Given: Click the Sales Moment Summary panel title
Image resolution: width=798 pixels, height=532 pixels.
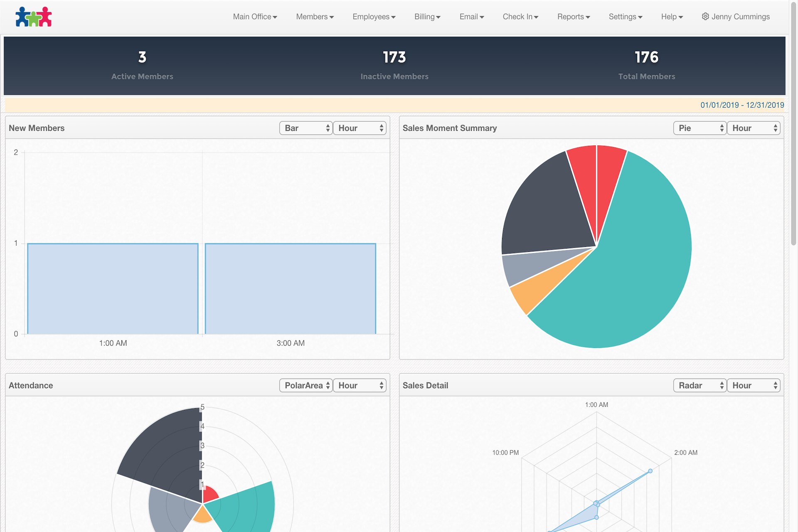Looking at the screenshot, I should click(x=450, y=128).
